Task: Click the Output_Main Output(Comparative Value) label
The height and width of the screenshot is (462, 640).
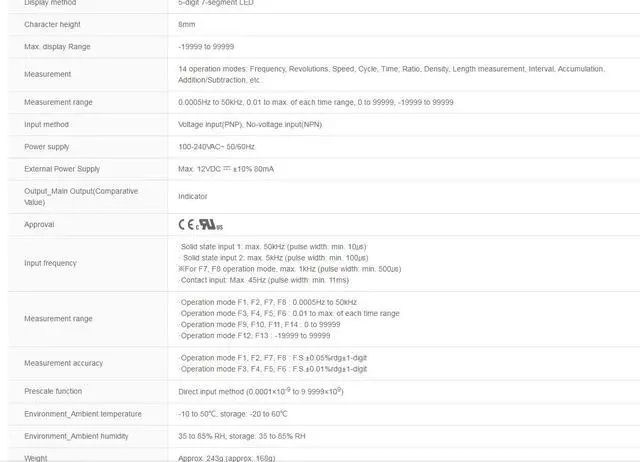Action: coord(81,197)
